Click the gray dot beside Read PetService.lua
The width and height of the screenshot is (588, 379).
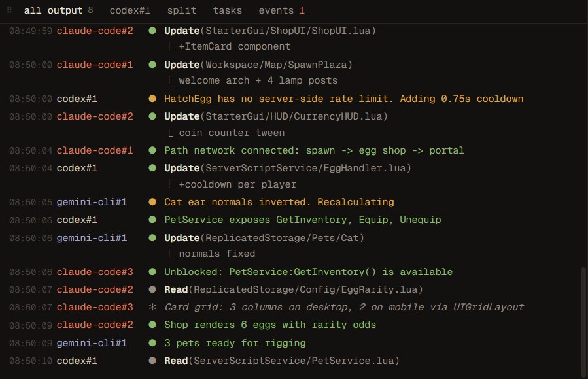[152, 361]
